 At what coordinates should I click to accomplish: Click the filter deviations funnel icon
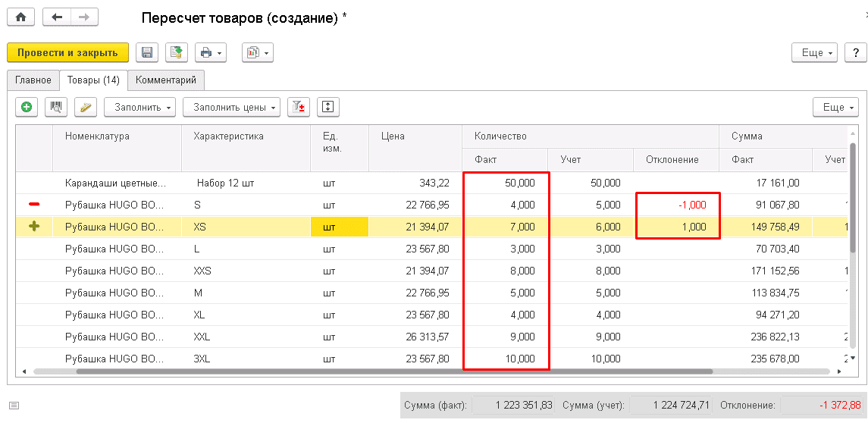tap(299, 107)
